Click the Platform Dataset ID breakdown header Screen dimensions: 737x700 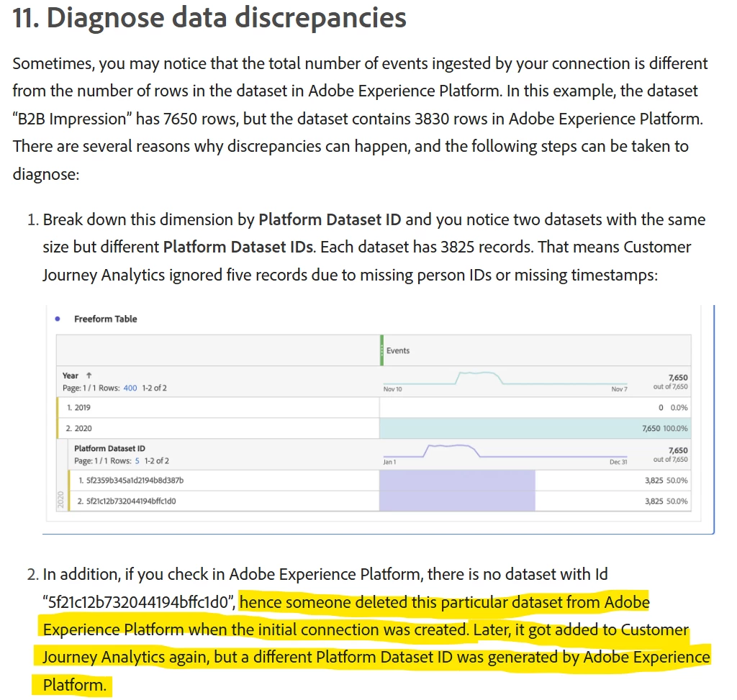[x=109, y=448]
